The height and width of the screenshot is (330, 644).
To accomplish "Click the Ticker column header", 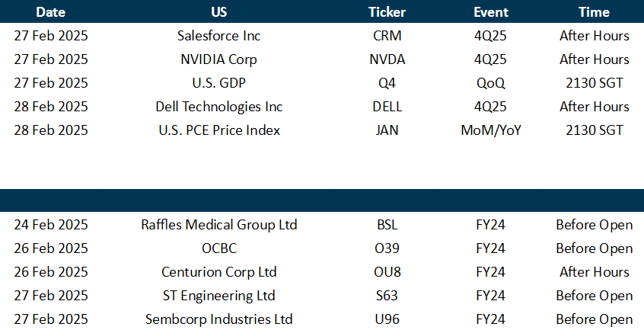I will coord(387,11).
